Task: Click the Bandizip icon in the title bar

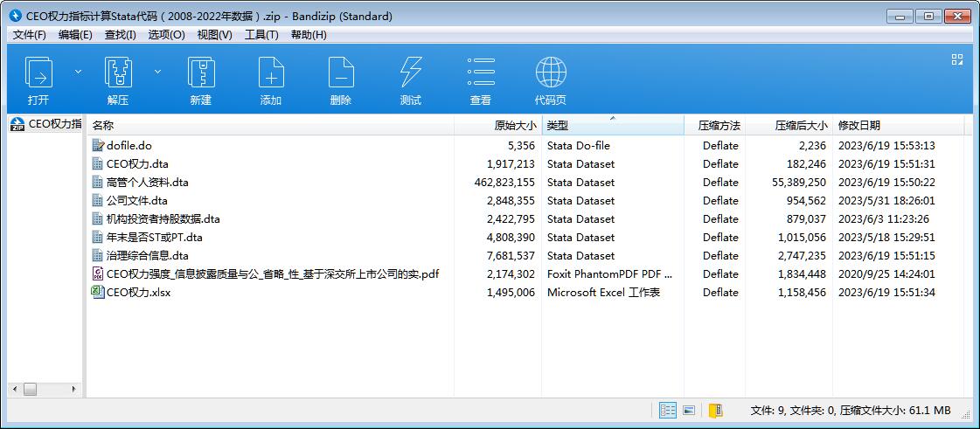Action: coord(17,17)
